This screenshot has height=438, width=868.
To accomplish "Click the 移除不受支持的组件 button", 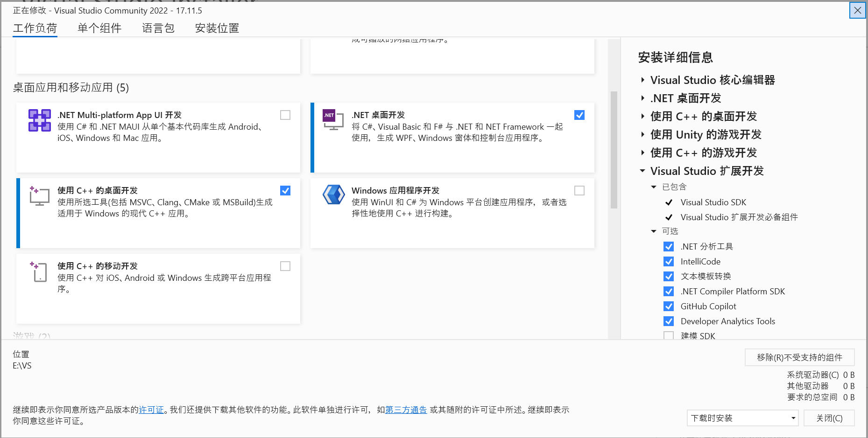I will point(799,357).
